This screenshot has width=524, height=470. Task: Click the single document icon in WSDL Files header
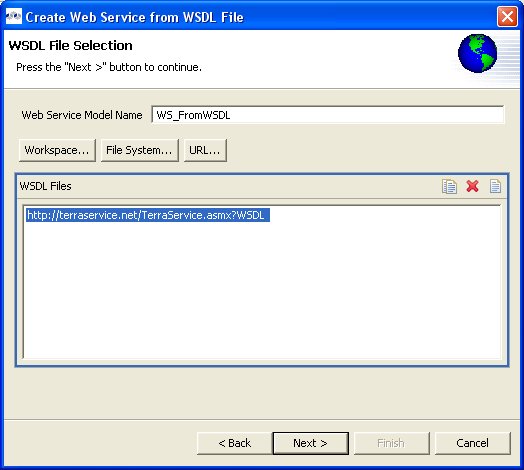(495, 187)
